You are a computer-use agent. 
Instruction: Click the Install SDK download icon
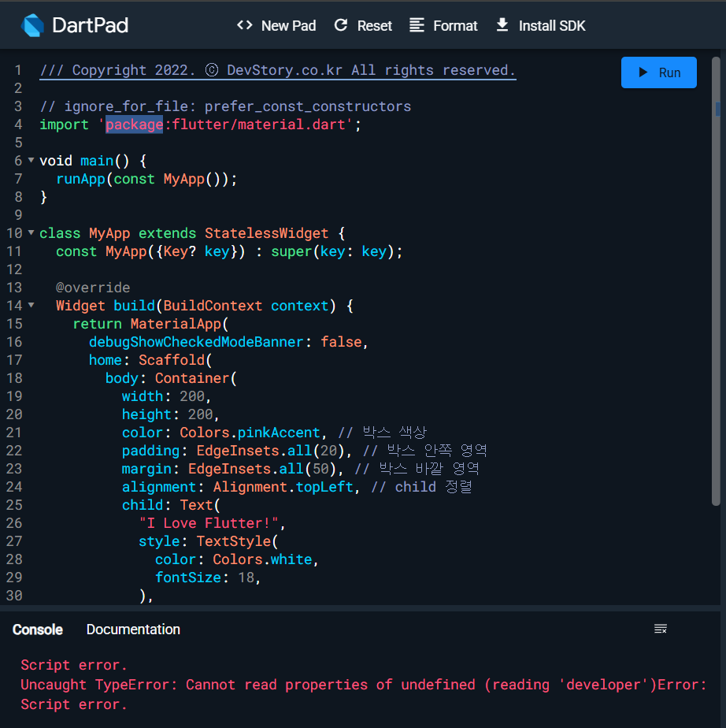(502, 25)
